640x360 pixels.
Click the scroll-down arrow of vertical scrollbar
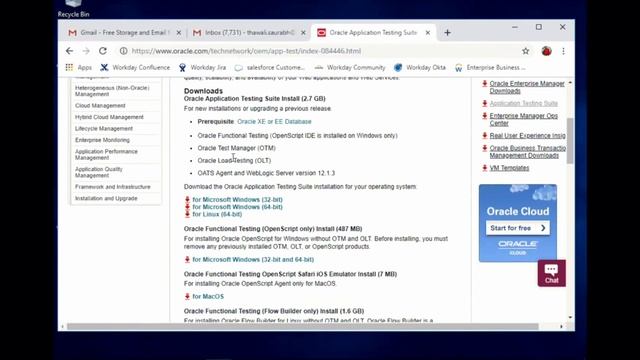[x=570, y=318]
